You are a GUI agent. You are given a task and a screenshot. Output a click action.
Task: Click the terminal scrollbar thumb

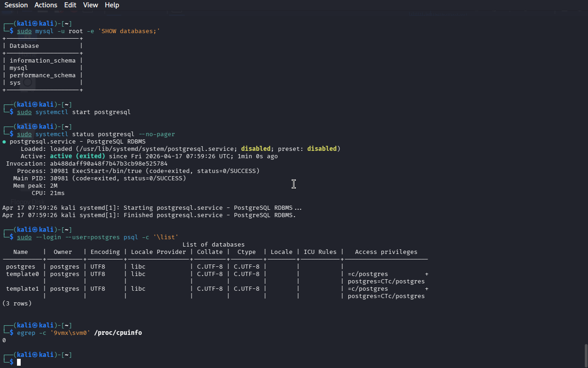coord(585,354)
